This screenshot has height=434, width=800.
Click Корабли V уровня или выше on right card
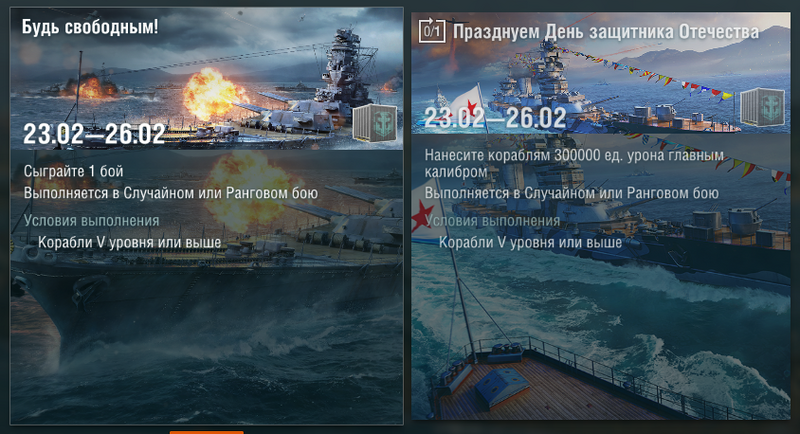(x=531, y=242)
